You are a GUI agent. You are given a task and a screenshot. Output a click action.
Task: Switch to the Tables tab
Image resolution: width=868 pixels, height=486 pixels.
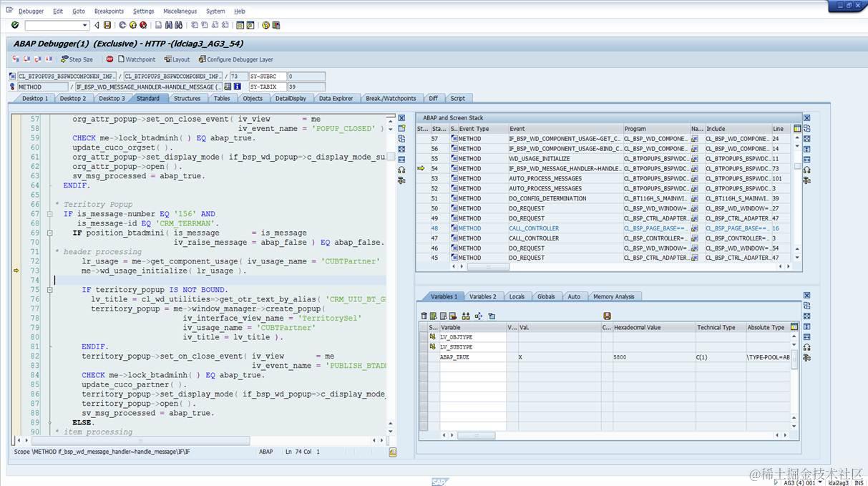coord(222,98)
